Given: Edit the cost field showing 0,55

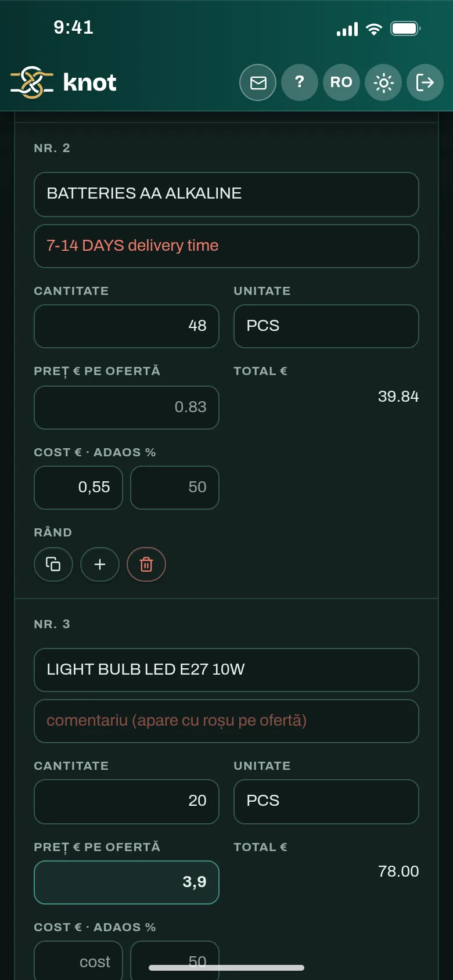Looking at the screenshot, I should (78, 488).
